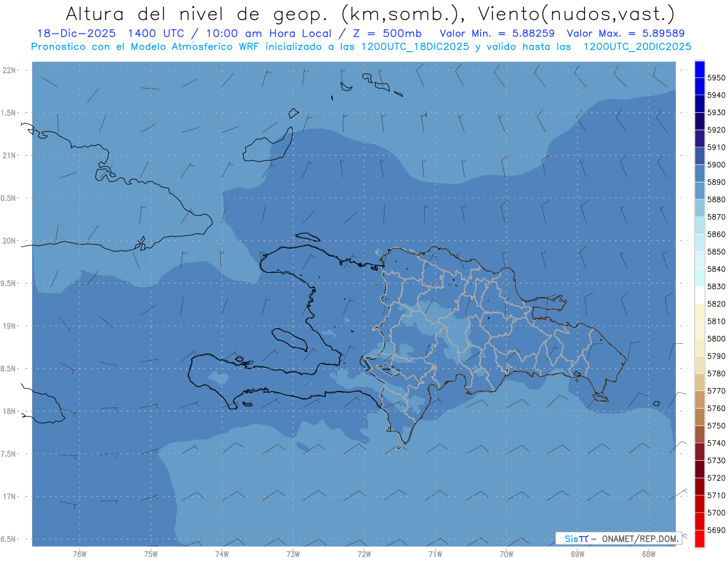Click the legend band between 5880 and 5890
728x562 pixels.
[699, 190]
